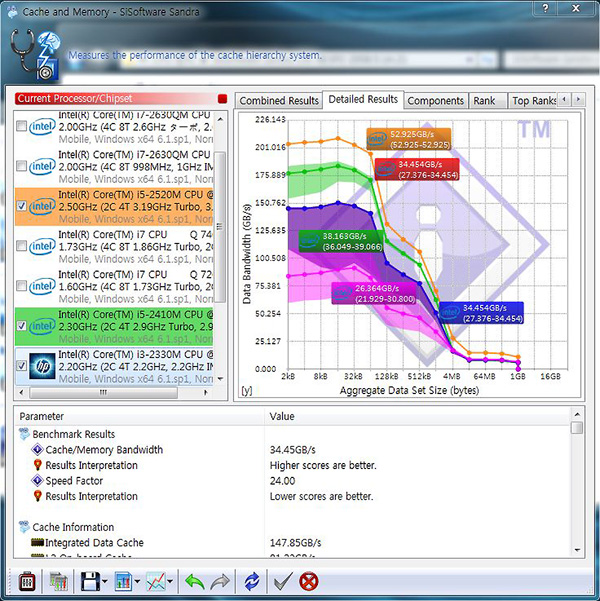Click the benchmark engine icon in bottom toolbar
600x601 pixels.
coord(27,581)
